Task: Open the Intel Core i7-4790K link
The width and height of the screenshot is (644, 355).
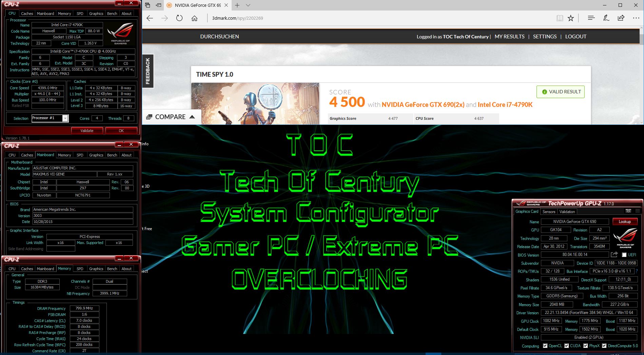Action: [505, 105]
